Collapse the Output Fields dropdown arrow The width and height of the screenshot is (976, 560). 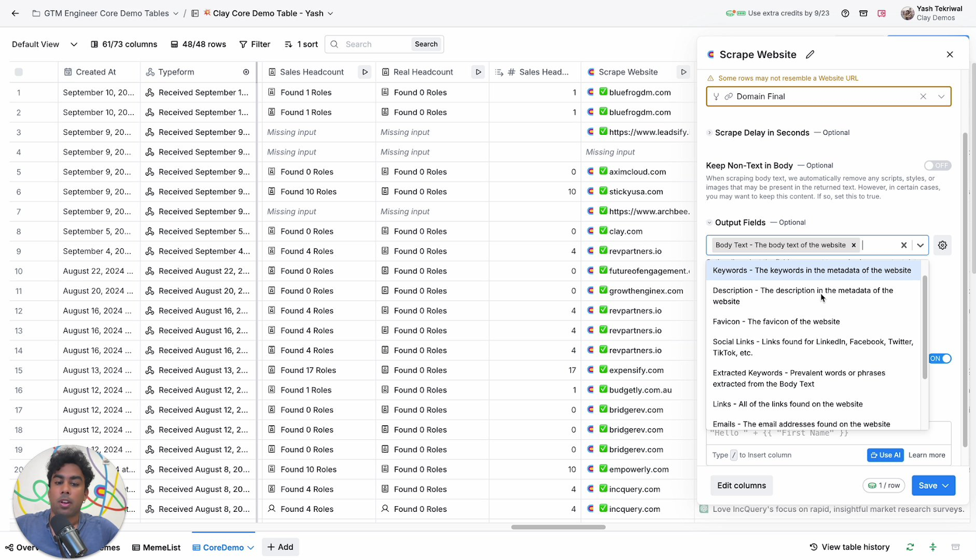point(920,245)
